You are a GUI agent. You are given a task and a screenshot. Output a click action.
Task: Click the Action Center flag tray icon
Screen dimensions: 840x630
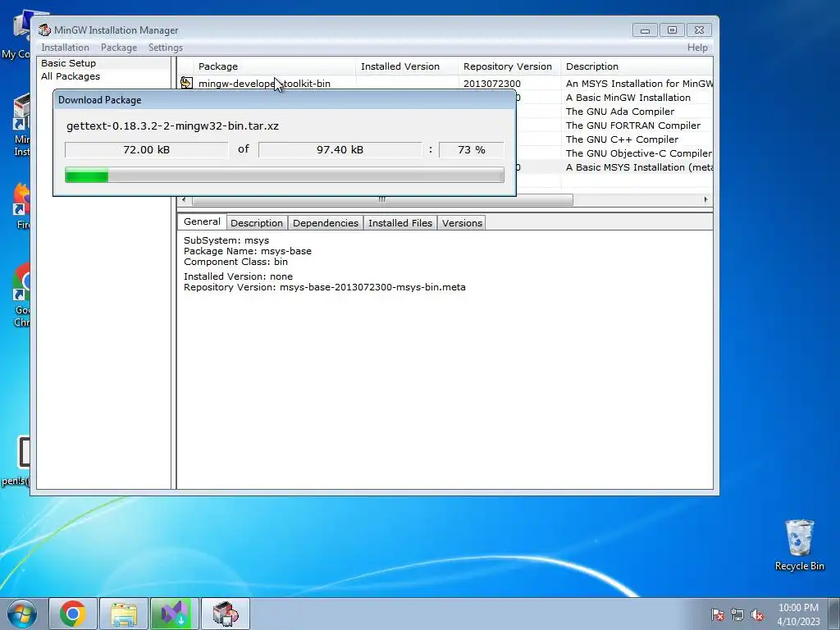point(718,614)
